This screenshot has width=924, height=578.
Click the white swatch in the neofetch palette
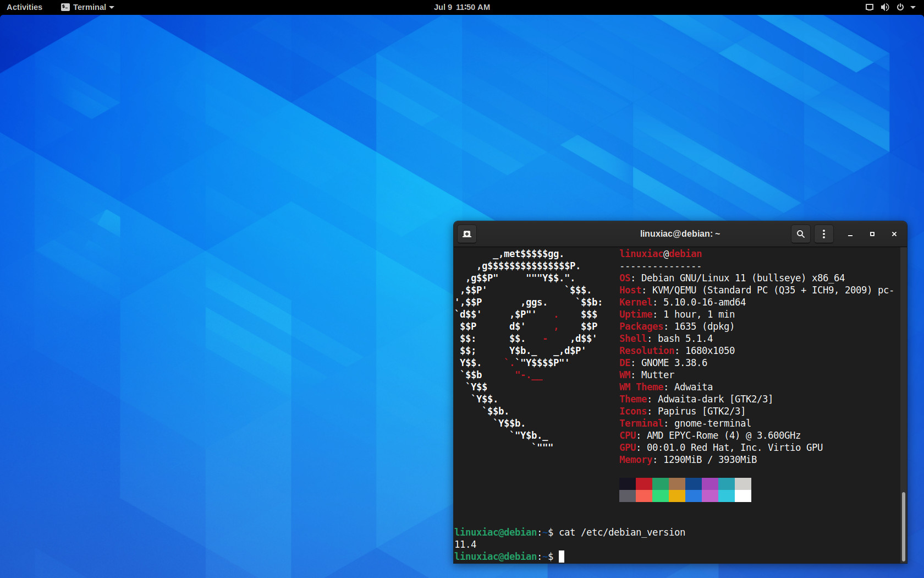[x=743, y=496]
